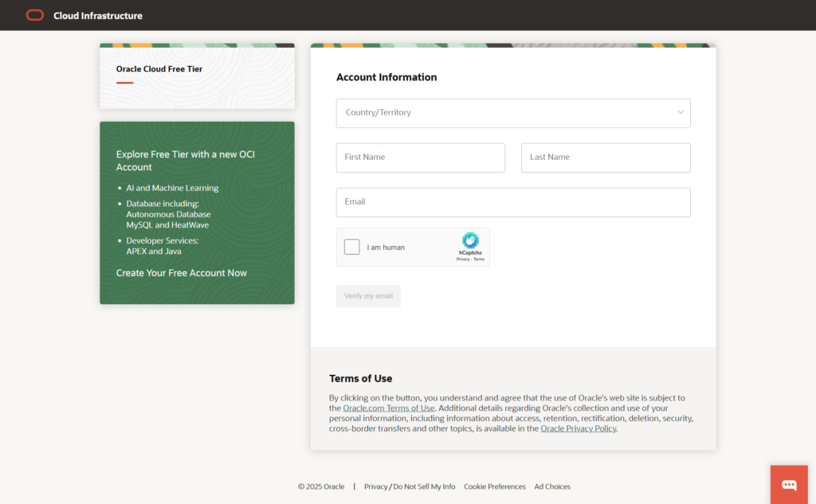The width and height of the screenshot is (816, 504).
Task: Click "Create Your Free Account Now" text
Action: click(x=182, y=273)
